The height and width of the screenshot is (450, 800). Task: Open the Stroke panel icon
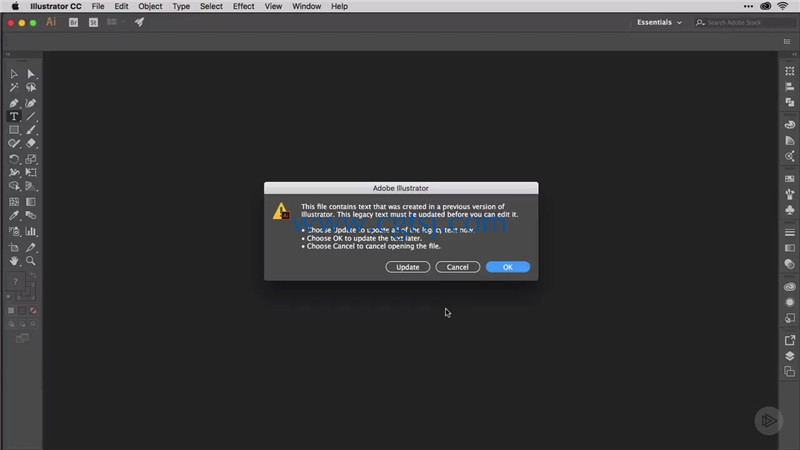pyautogui.click(x=790, y=232)
